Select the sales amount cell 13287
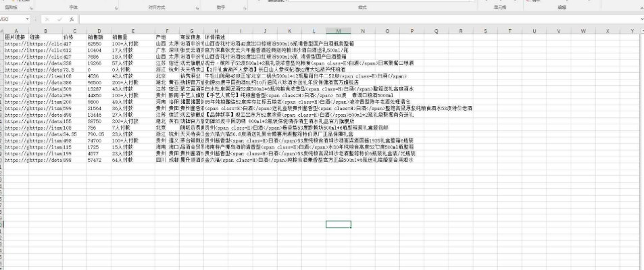The width and height of the screenshot is (644, 270). click(99, 88)
